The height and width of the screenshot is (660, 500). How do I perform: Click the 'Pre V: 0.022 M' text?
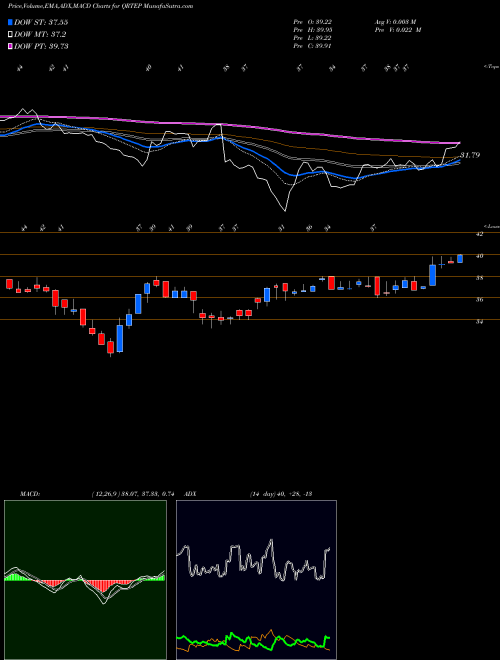pyautogui.click(x=397, y=30)
